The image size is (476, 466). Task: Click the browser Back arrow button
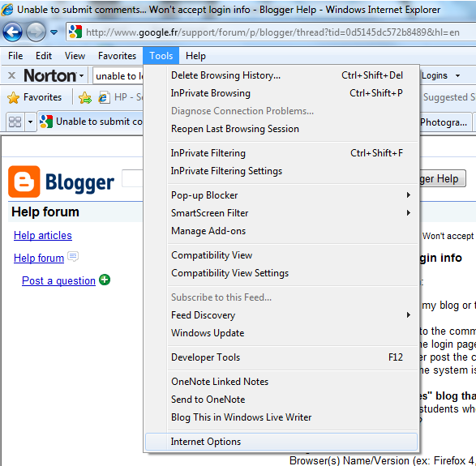12,32
